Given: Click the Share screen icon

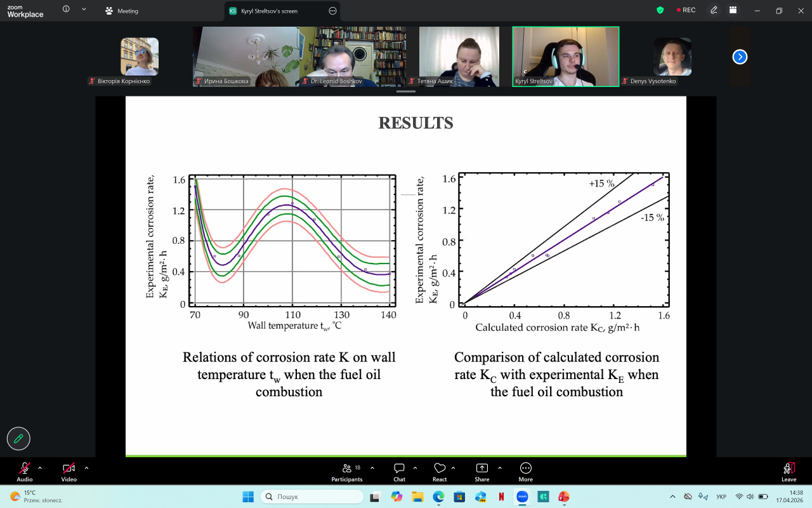Looking at the screenshot, I should coord(481,471).
